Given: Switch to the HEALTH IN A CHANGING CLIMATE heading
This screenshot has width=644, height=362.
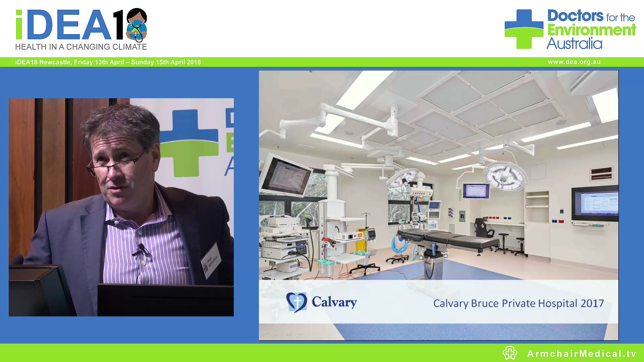Looking at the screenshot, I should point(80,47).
